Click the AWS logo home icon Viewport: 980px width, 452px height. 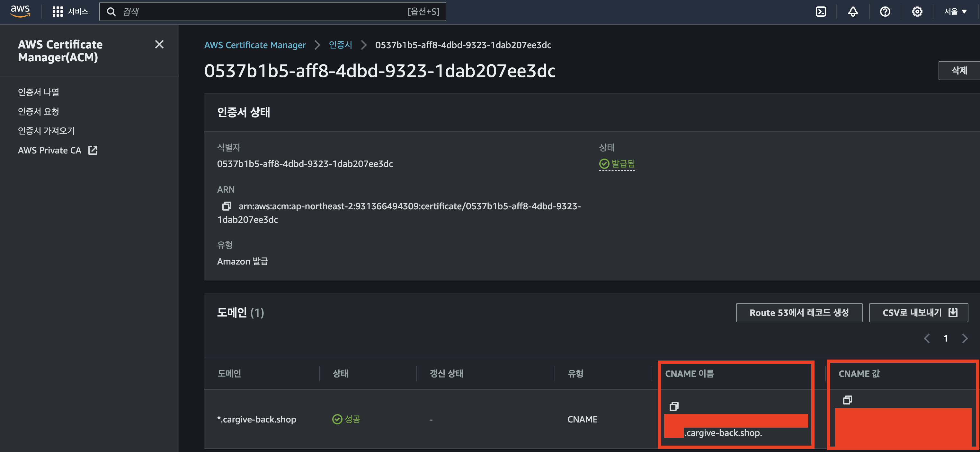pos(20,12)
